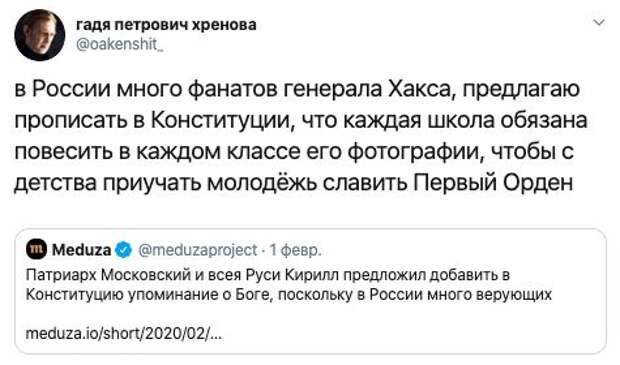Click the tweet line starting в России много
The height and width of the screenshot is (365, 620).
point(297,89)
